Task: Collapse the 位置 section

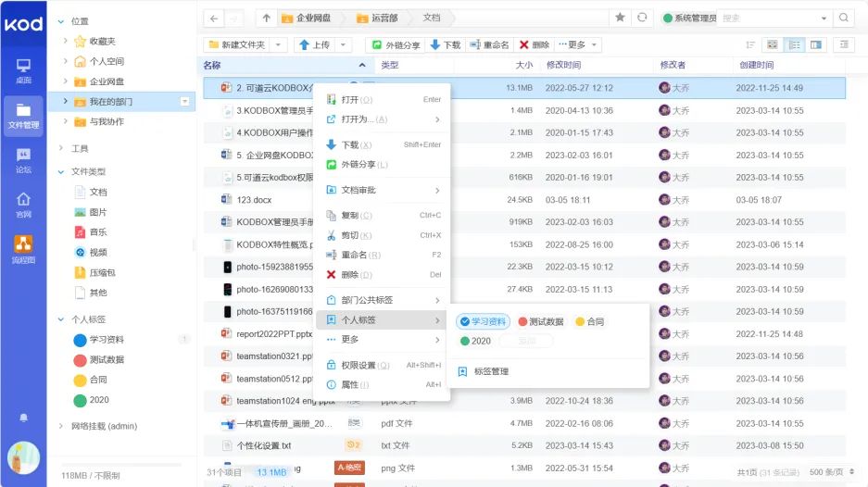Action: 61,21
